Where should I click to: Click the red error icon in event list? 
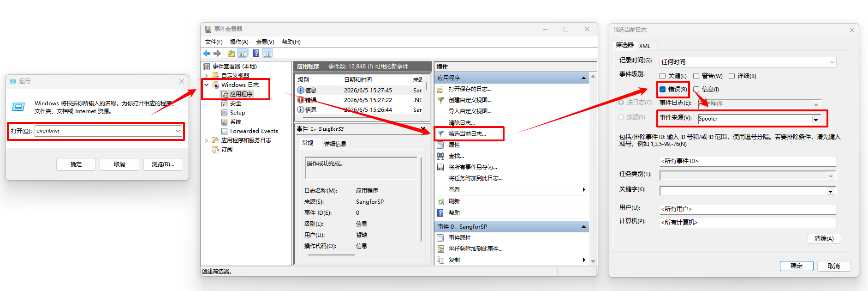[301, 100]
